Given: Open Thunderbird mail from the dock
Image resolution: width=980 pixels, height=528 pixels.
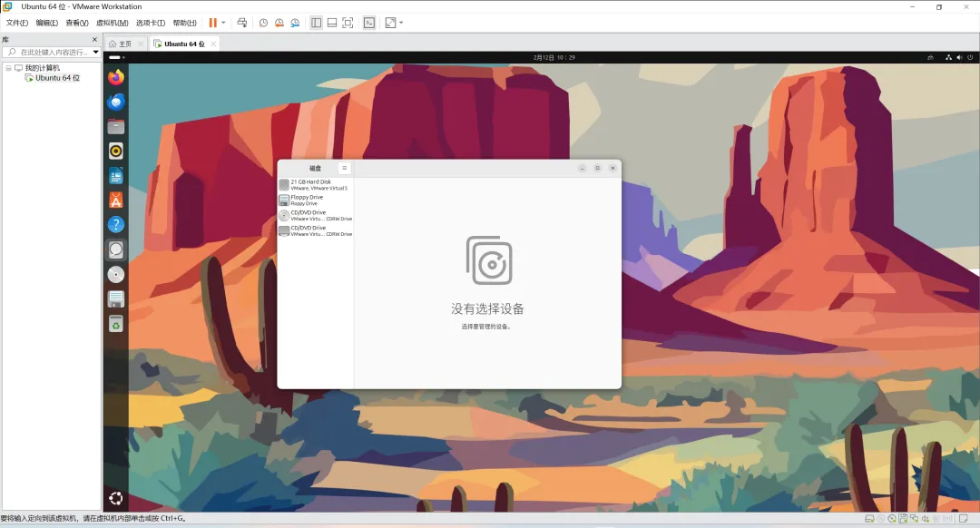Looking at the screenshot, I should (115, 102).
